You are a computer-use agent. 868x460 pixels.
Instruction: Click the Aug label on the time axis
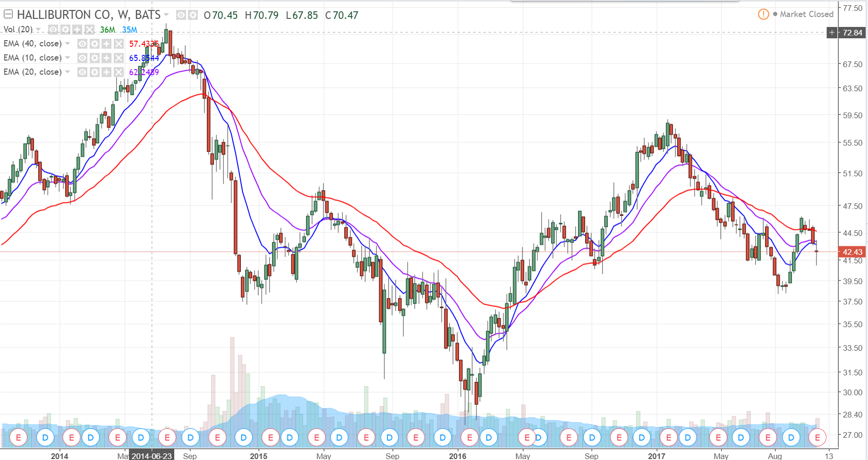775,456
